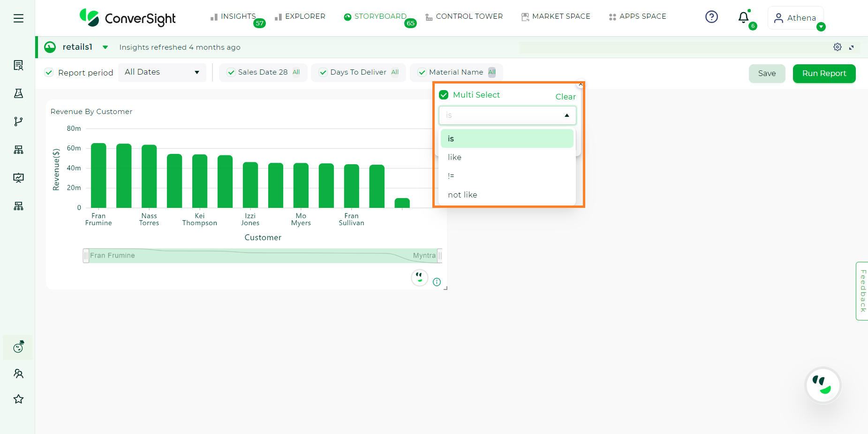Screen dimensions: 868x434
Task: Click the chart resize corner handle
Action: point(445,288)
